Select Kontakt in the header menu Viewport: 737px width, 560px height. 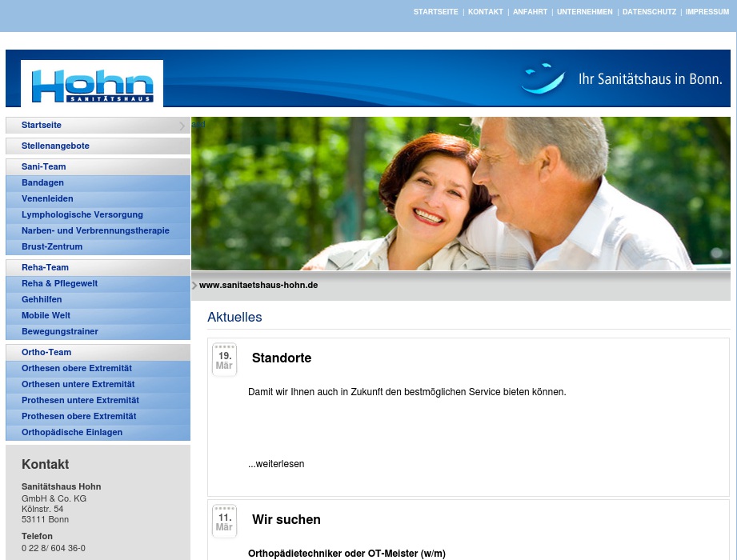tap(486, 12)
